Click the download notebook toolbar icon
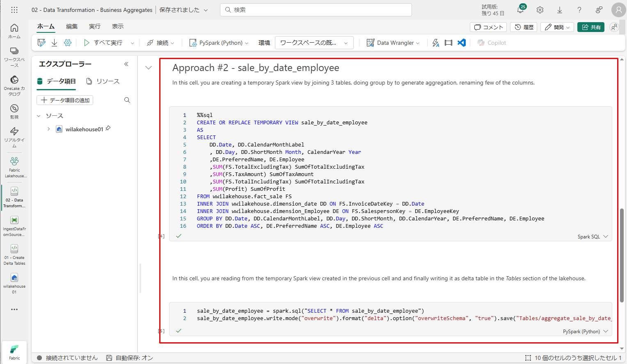 pyautogui.click(x=54, y=43)
